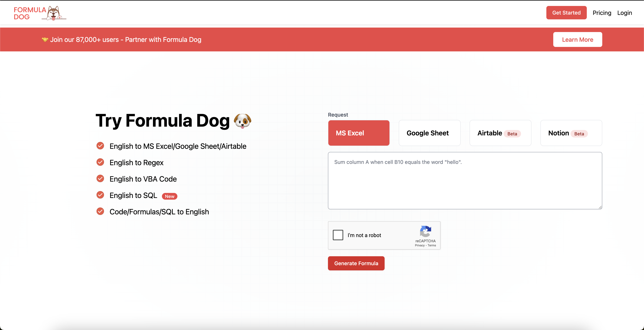
Task: Click the 'Try Formula Dog' heading
Action: pos(162,121)
